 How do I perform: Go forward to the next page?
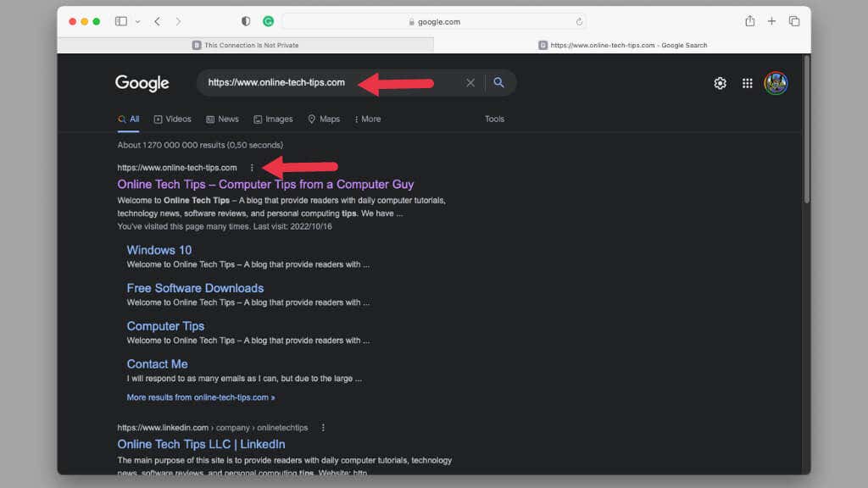pos(178,21)
